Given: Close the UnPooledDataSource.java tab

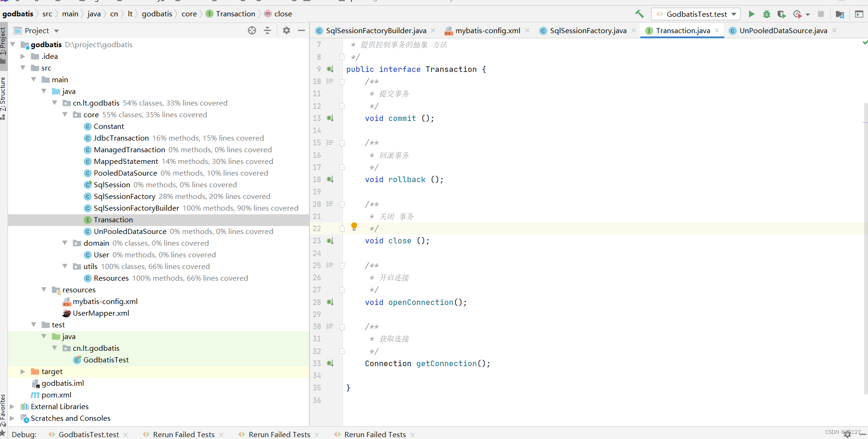Looking at the screenshot, I should (834, 30).
